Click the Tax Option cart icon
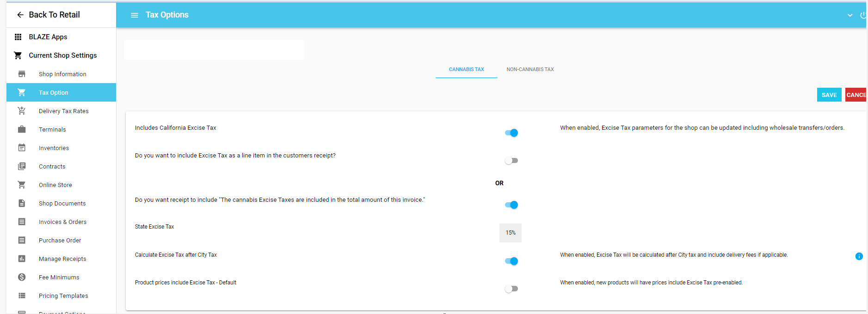 22,92
